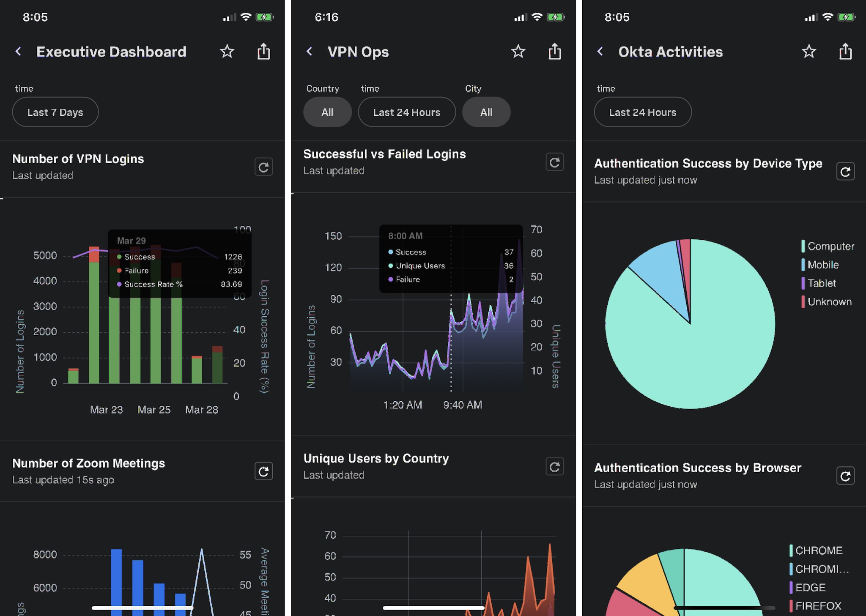Screen dimensions: 866x616
Task: Select the Country filter set to All
Action: tap(327, 112)
